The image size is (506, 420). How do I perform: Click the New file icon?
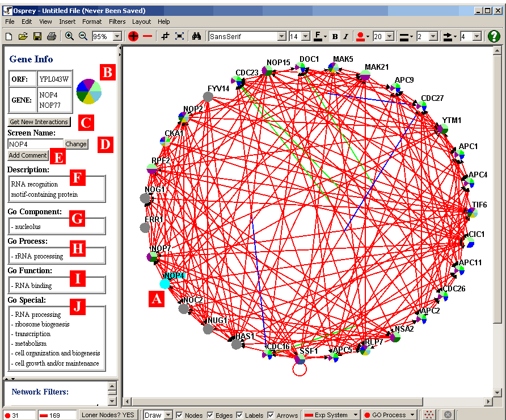[9, 36]
